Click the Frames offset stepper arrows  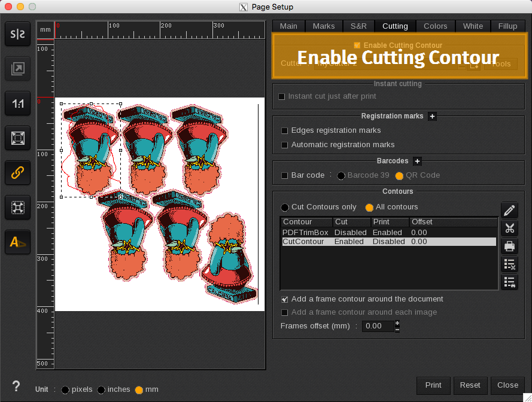coord(397,326)
